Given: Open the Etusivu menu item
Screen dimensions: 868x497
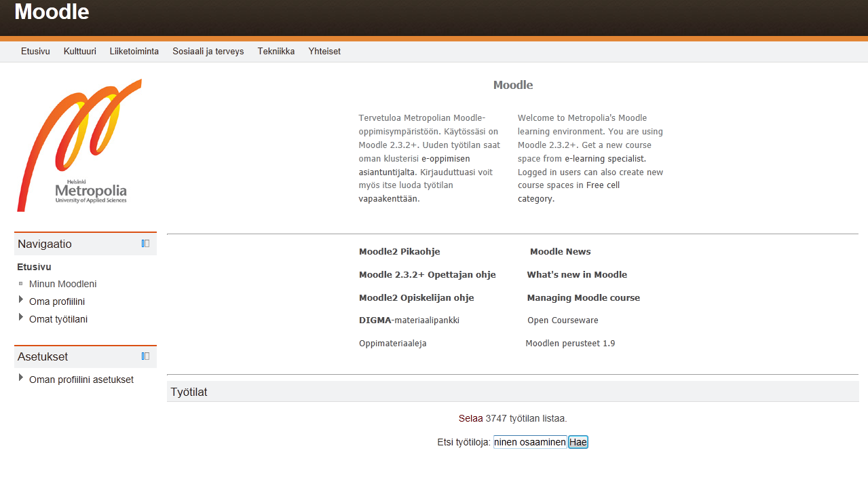Looking at the screenshot, I should [35, 52].
